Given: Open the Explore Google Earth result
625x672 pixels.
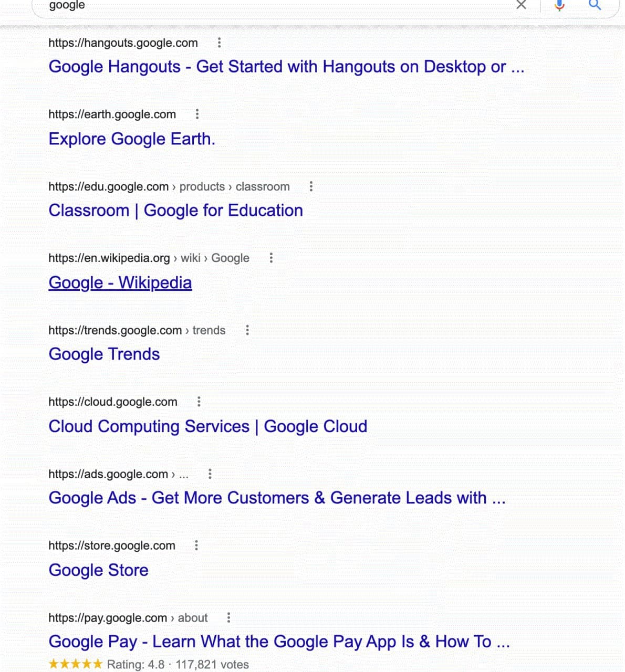Looking at the screenshot, I should (131, 139).
